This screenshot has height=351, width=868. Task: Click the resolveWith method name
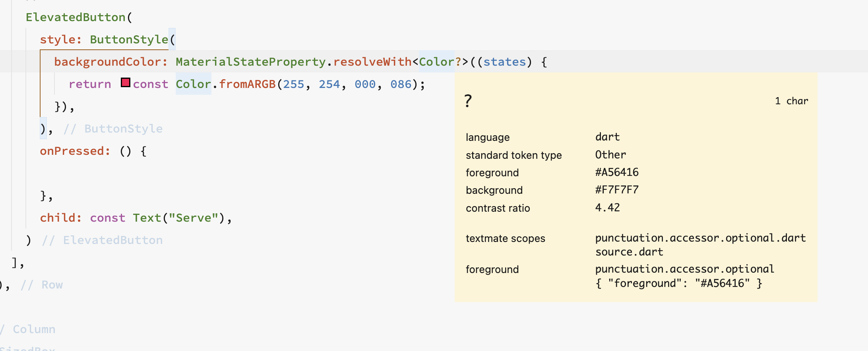(372, 62)
